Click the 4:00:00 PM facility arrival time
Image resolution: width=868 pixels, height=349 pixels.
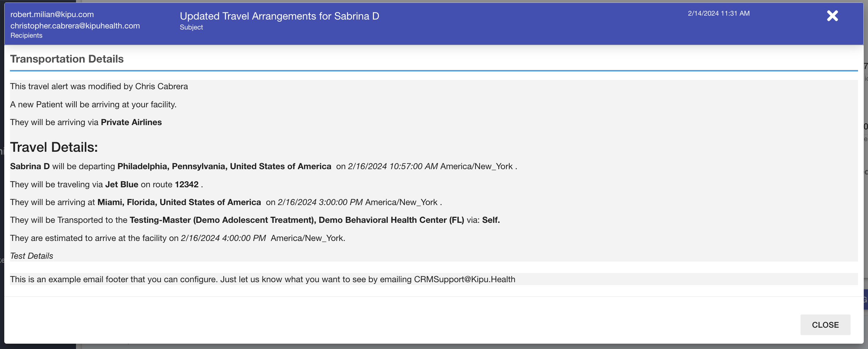[x=244, y=238]
